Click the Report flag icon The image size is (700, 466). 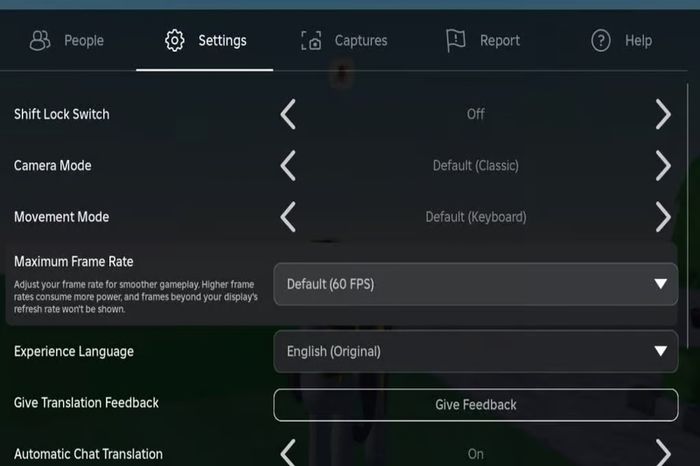[x=456, y=41]
